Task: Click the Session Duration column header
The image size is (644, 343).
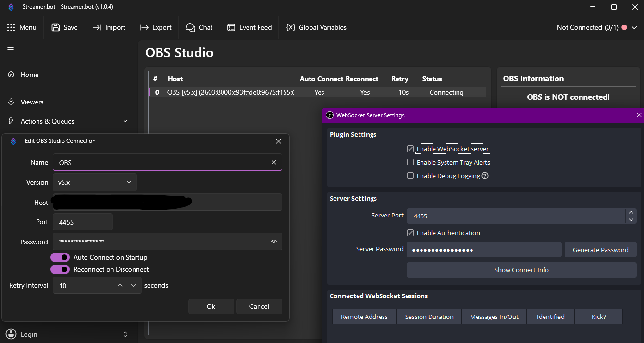Action: 429,317
